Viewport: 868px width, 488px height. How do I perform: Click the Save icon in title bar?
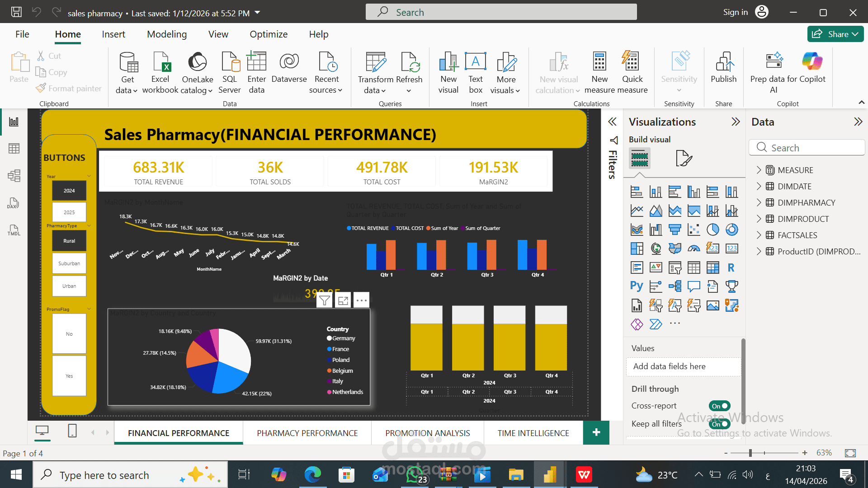pos(16,12)
